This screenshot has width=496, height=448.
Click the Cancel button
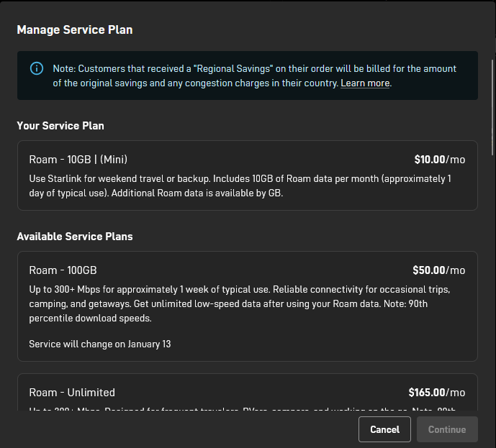tap(384, 429)
